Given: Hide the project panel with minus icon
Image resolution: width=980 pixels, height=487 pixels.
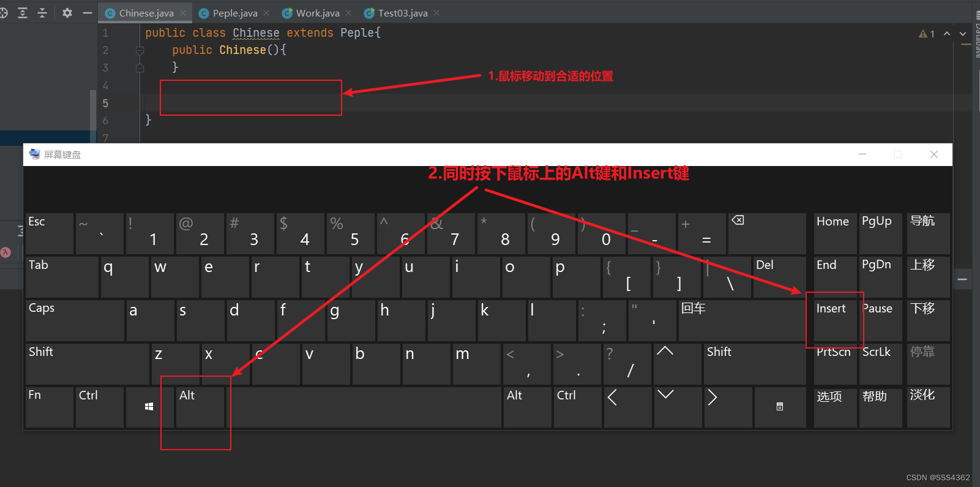Looking at the screenshot, I should point(88,13).
